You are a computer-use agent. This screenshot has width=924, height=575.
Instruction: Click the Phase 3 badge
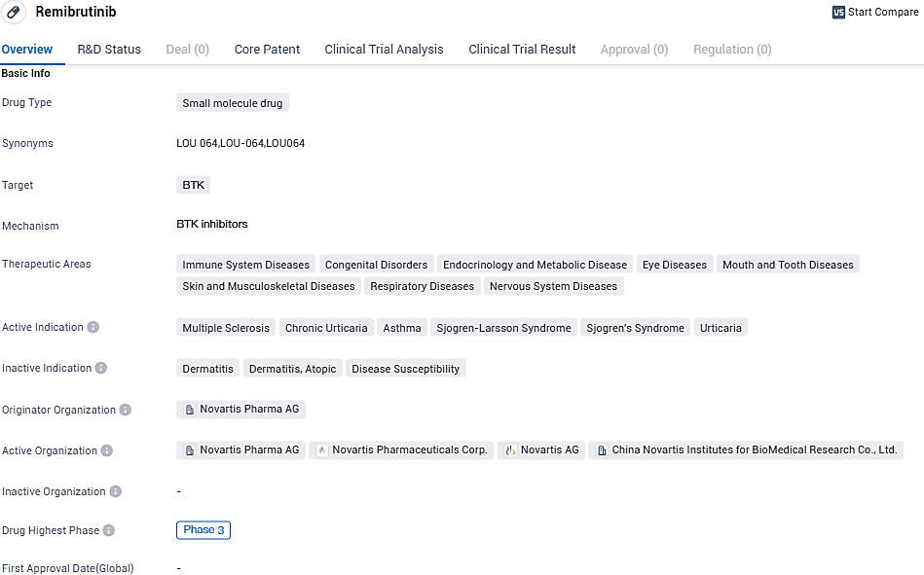[203, 530]
